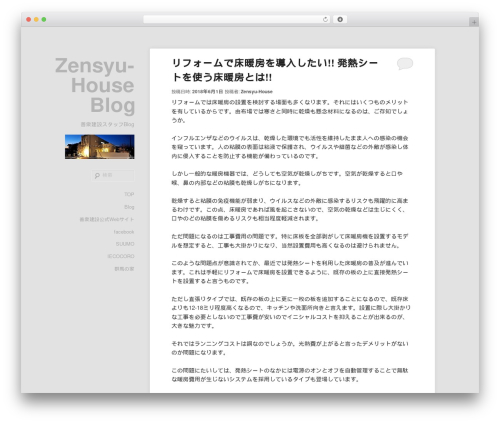Click the blog tagline under the title
The width and height of the screenshot is (500, 423).
(107, 124)
